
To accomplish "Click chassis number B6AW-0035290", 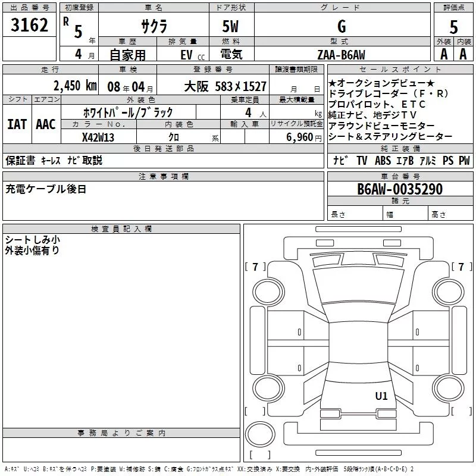I will (400, 189).
